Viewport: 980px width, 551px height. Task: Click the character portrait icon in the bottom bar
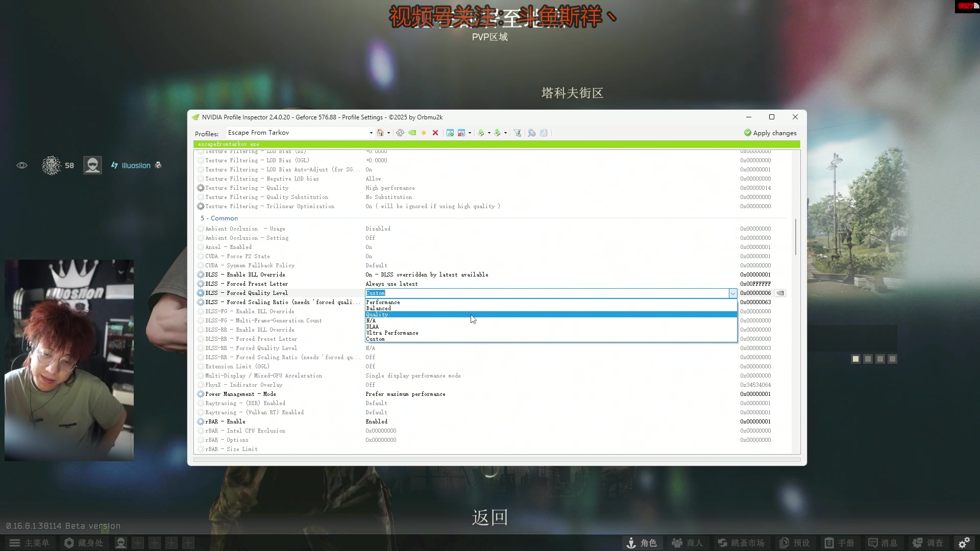coord(121,543)
